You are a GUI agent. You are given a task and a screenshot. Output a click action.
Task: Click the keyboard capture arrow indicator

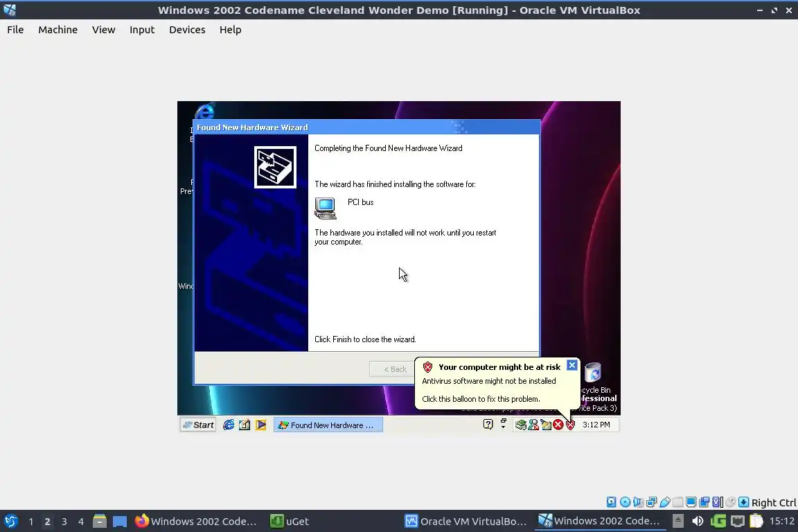pos(743,502)
